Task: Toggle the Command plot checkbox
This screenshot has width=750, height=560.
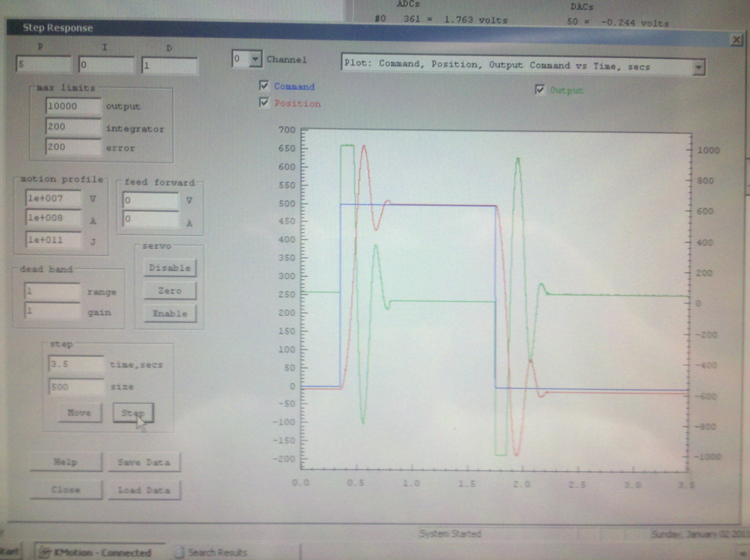Action: click(x=264, y=86)
